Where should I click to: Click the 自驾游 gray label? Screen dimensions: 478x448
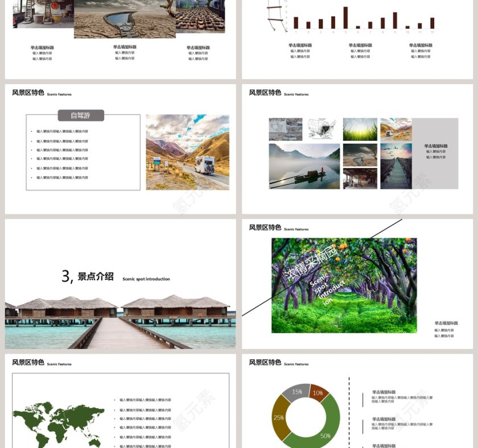click(x=80, y=115)
